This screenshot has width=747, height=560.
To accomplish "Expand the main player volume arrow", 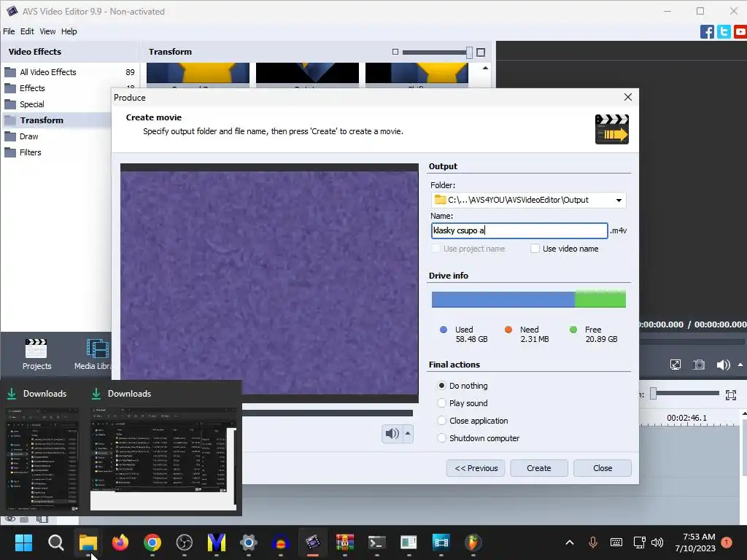I will pyautogui.click(x=740, y=365).
